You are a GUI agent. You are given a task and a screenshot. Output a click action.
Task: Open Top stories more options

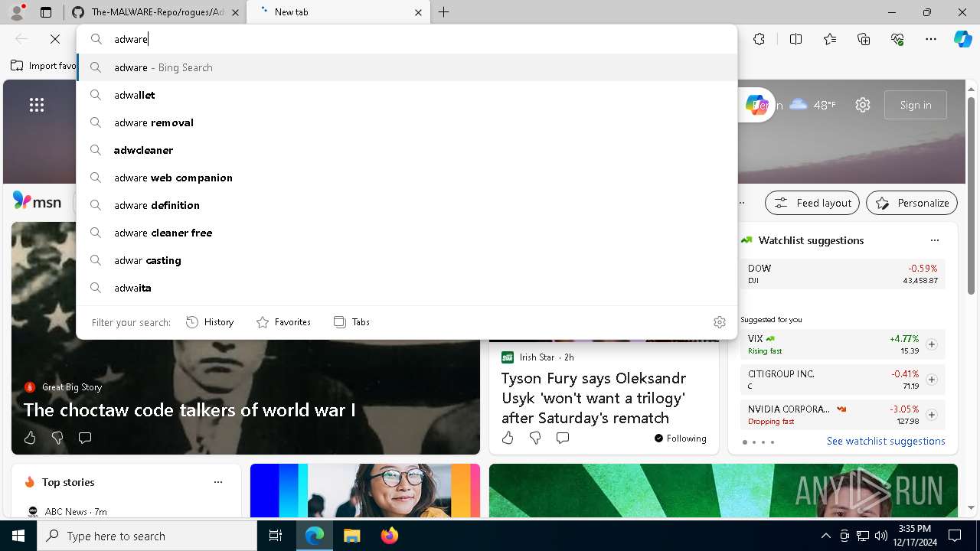click(x=218, y=482)
